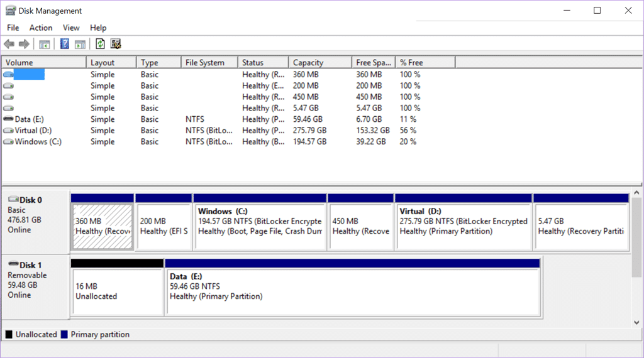The image size is (644, 358).
Task: Sort by the Layout column header
Action: click(x=111, y=62)
